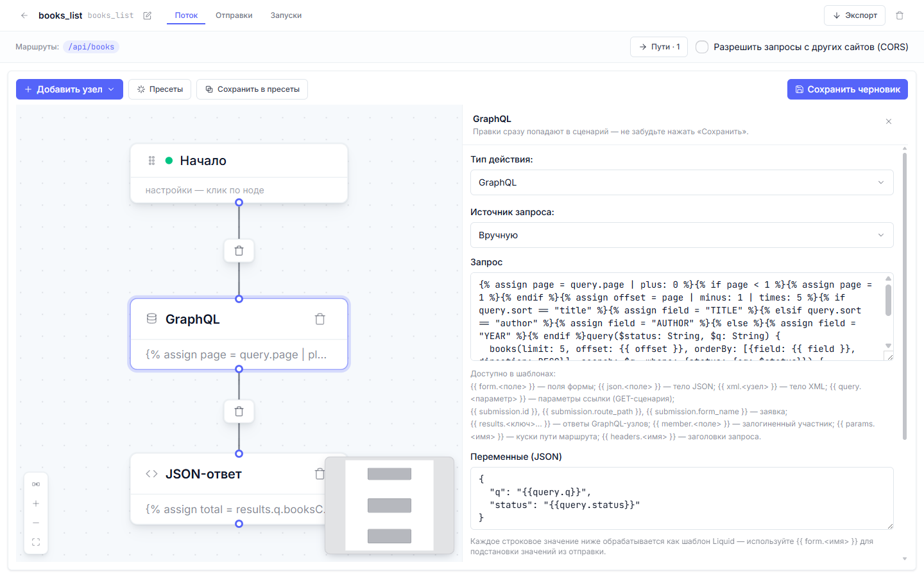The height and width of the screenshot is (578, 924).
Task: Click the output connector below the GraphQL node
Action: (x=239, y=369)
